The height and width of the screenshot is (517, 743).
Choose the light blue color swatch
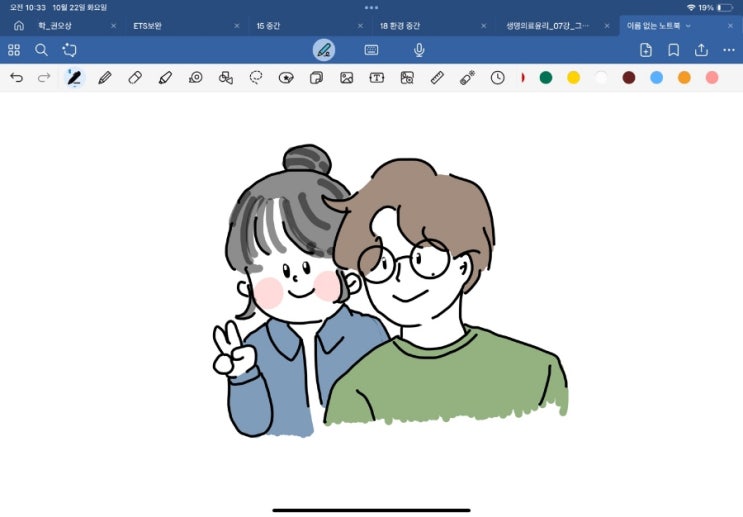(x=656, y=78)
